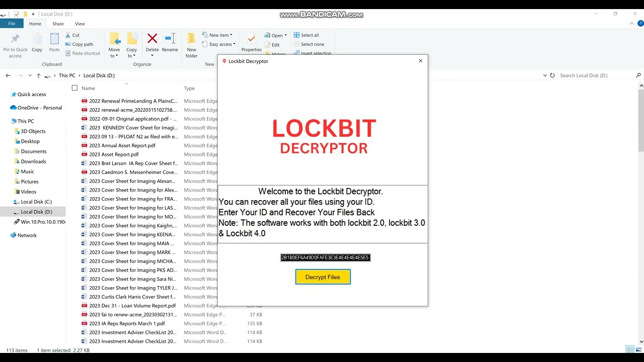Click the Forward navigation arrow

pyautogui.click(x=20, y=75)
